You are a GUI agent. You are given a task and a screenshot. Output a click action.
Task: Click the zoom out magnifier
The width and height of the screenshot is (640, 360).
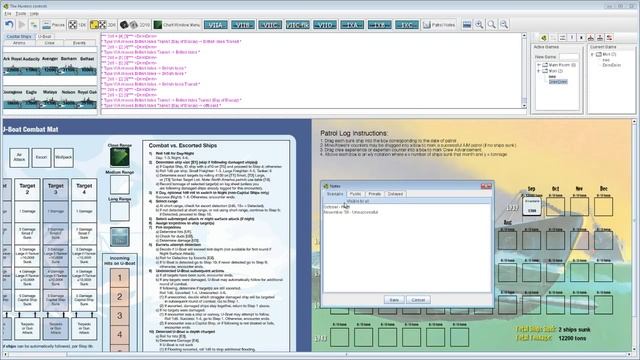(x=504, y=25)
